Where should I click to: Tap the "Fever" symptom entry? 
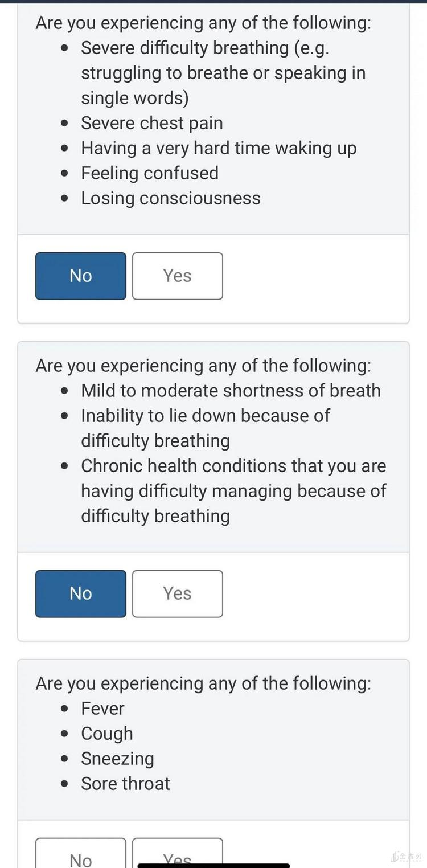(102, 709)
